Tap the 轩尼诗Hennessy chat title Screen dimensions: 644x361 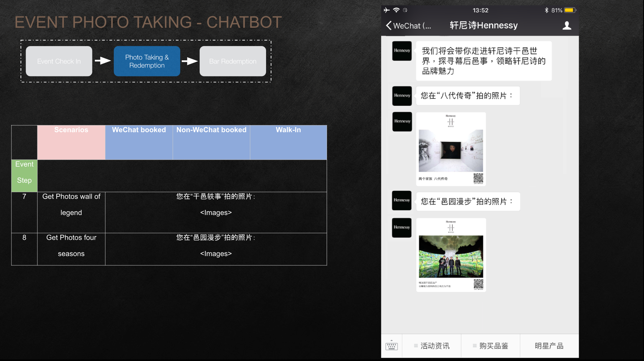(x=484, y=25)
